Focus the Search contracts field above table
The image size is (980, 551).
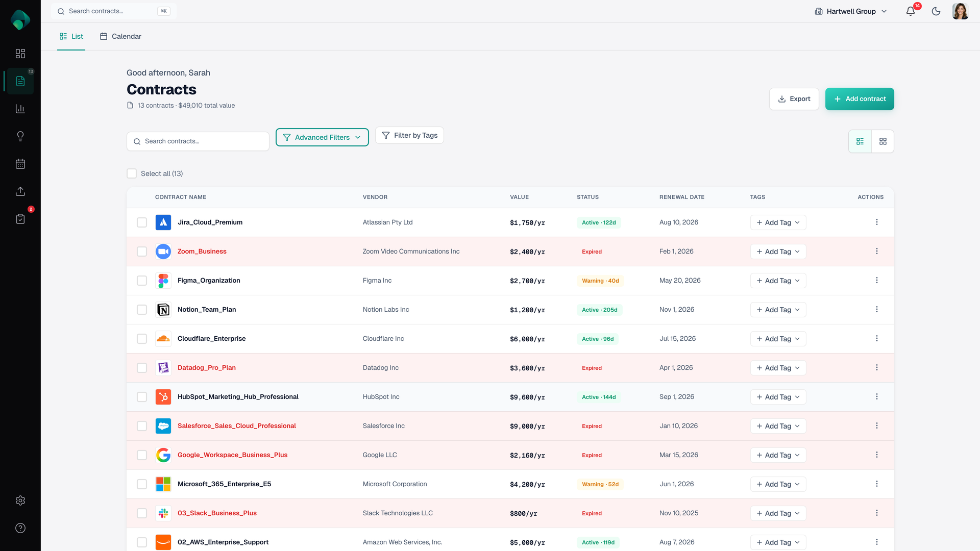pos(198,141)
